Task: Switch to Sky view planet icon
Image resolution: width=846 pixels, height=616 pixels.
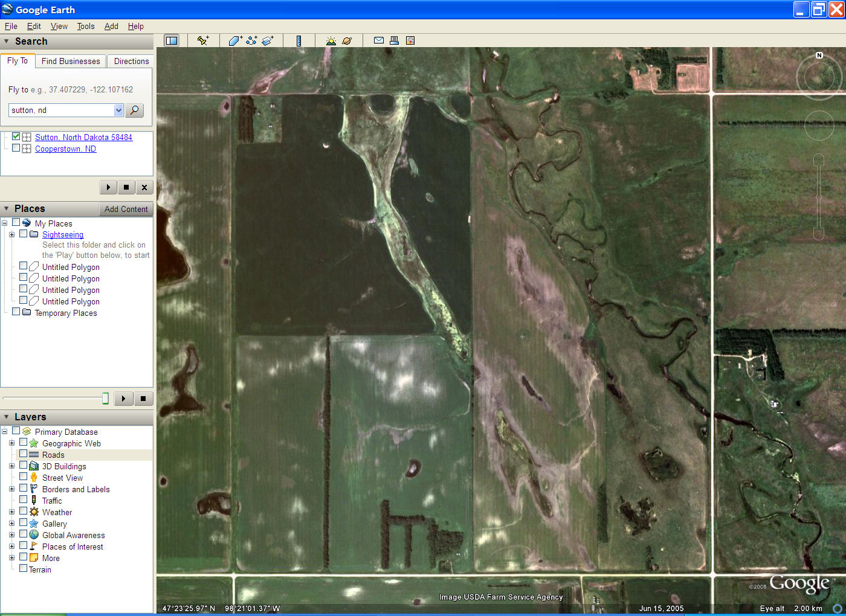Action: (x=347, y=40)
